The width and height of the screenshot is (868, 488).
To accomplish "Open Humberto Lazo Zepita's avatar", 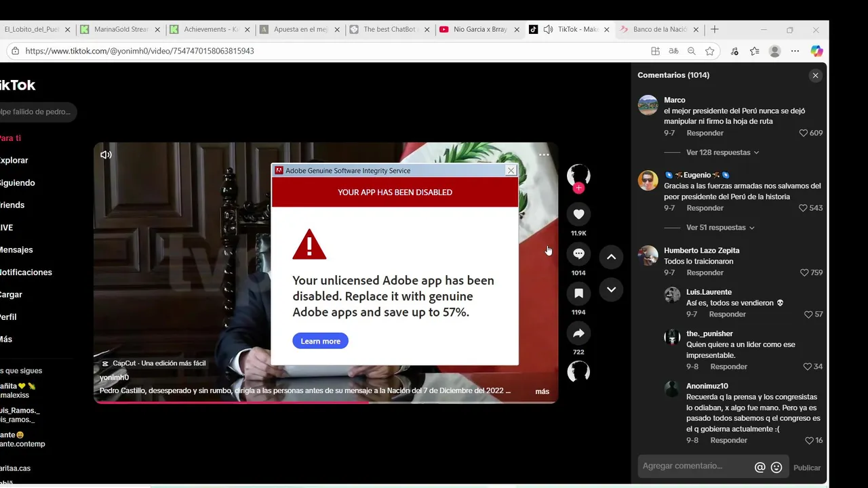I will tap(648, 256).
